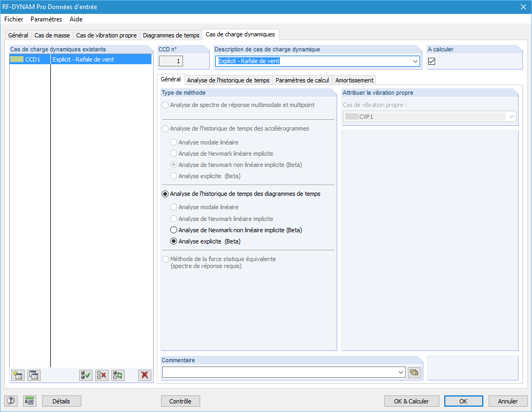Screen dimensions: 532x412
Task: Open the Aide menu
Action: [x=76, y=19]
